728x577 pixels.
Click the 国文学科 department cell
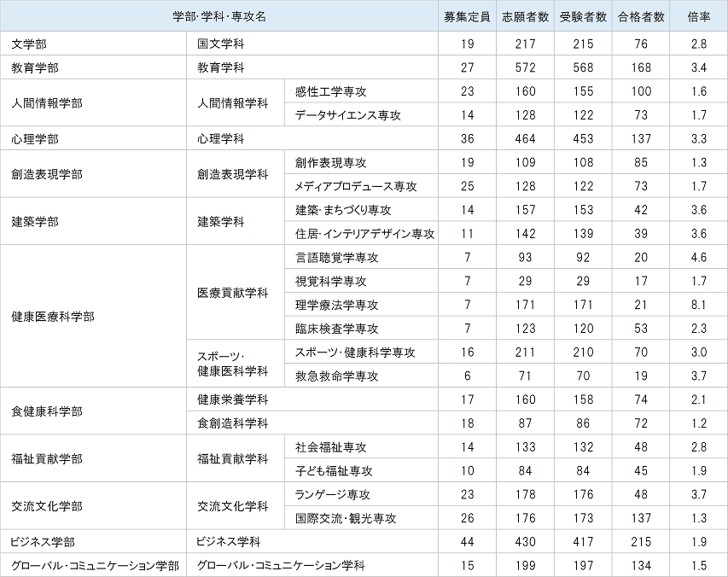[x=220, y=44]
